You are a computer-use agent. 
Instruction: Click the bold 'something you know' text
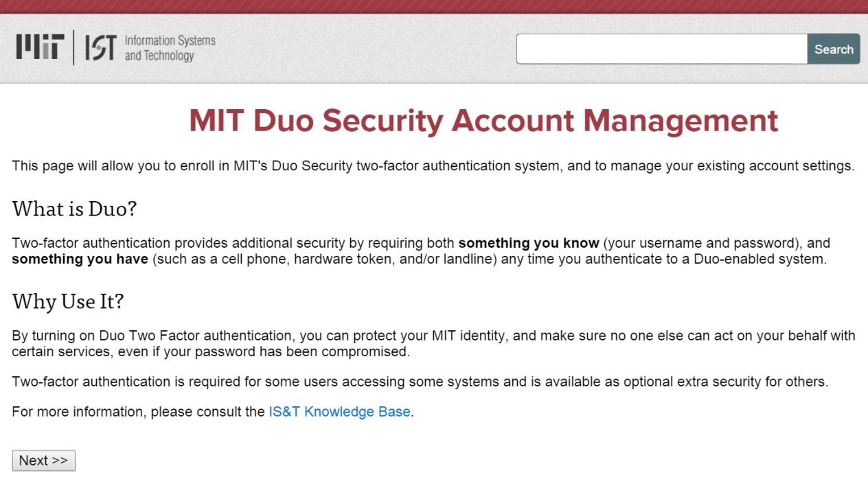[x=529, y=243]
